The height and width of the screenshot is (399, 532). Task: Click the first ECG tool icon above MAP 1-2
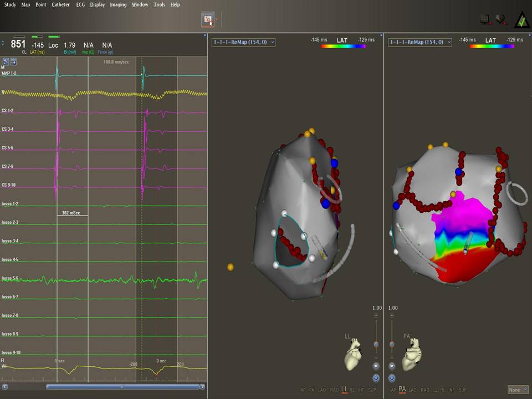pyautogui.click(x=6, y=62)
